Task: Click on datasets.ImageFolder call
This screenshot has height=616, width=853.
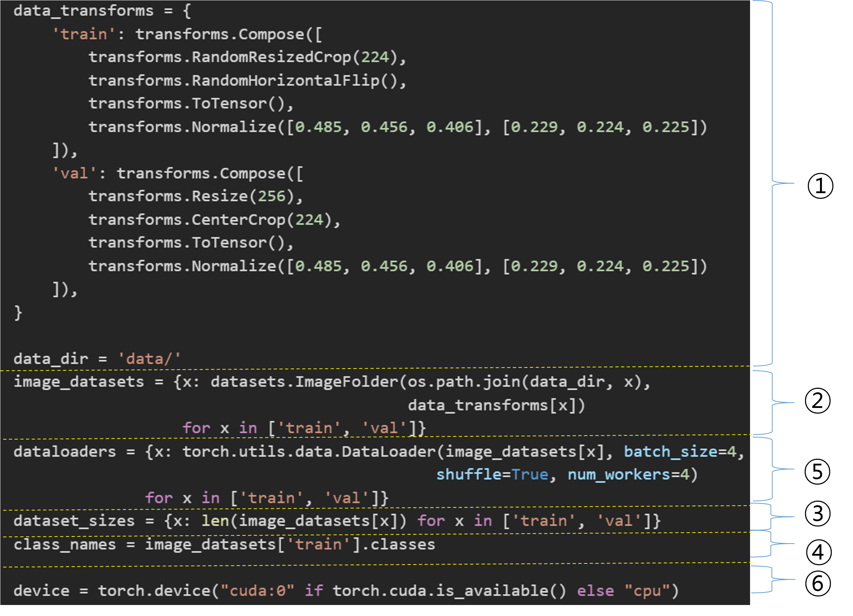Action: coord(304,382)
